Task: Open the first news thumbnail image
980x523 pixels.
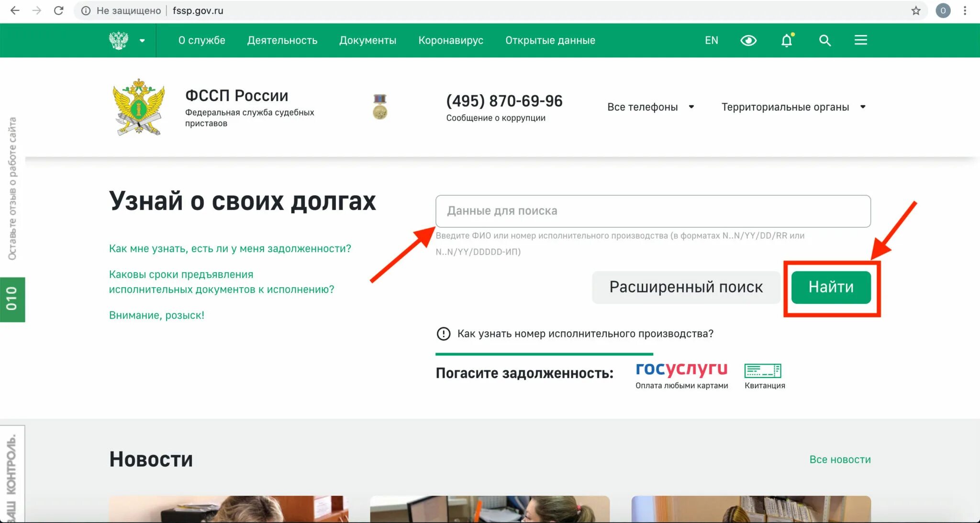Action: pos(229,509)
